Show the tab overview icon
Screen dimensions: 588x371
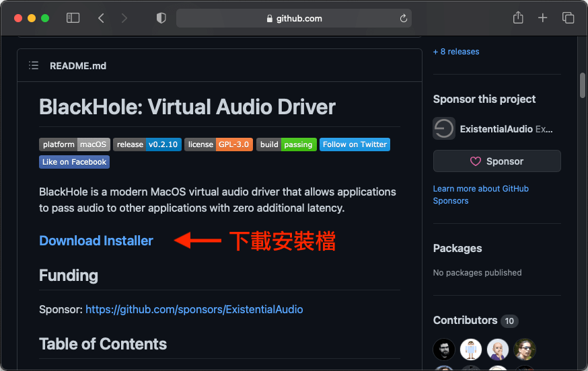(x=568, y=17)
